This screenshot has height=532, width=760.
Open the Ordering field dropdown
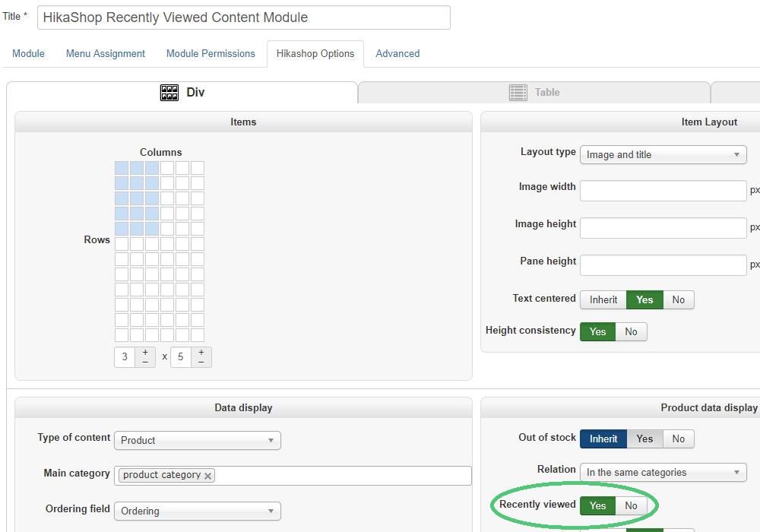[197, 511]
